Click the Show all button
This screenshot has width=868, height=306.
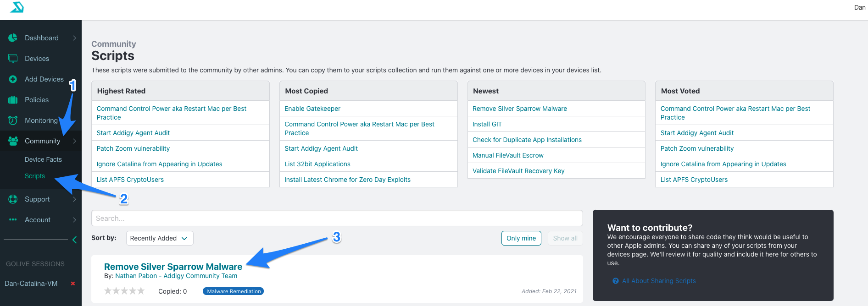[x=565, y=238]
